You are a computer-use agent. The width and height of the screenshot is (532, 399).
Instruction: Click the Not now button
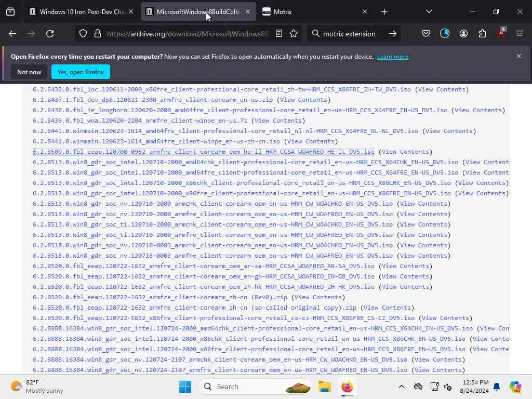pos(29,72)
